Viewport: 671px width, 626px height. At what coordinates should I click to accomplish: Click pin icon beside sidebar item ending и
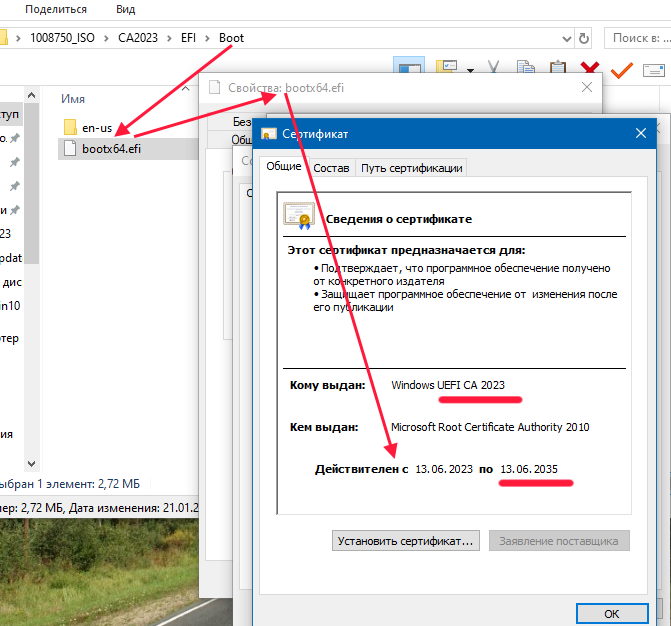[x=15, y=210]
